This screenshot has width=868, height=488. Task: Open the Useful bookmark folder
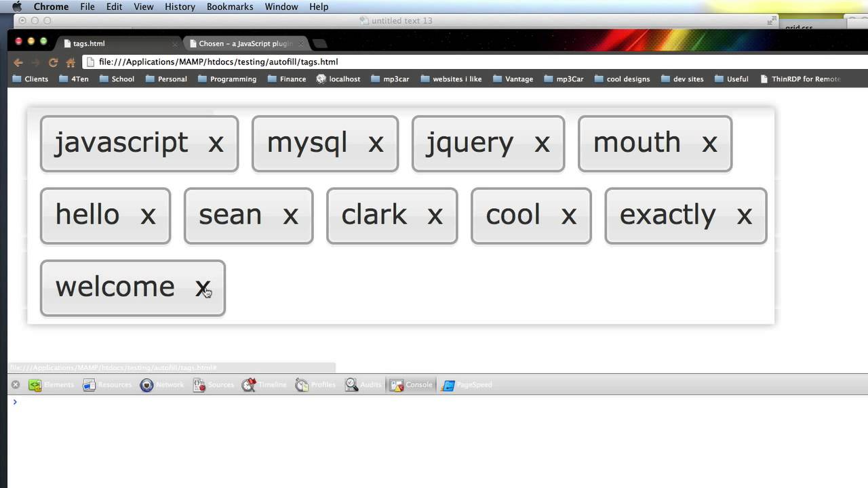coord(731,79)
